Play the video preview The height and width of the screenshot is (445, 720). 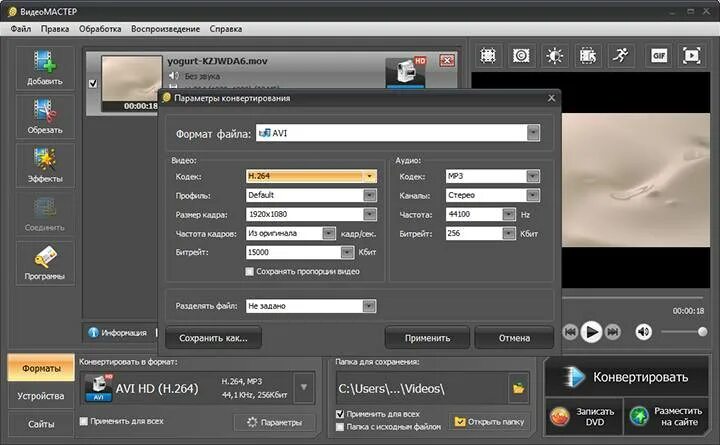coord(591,332)
